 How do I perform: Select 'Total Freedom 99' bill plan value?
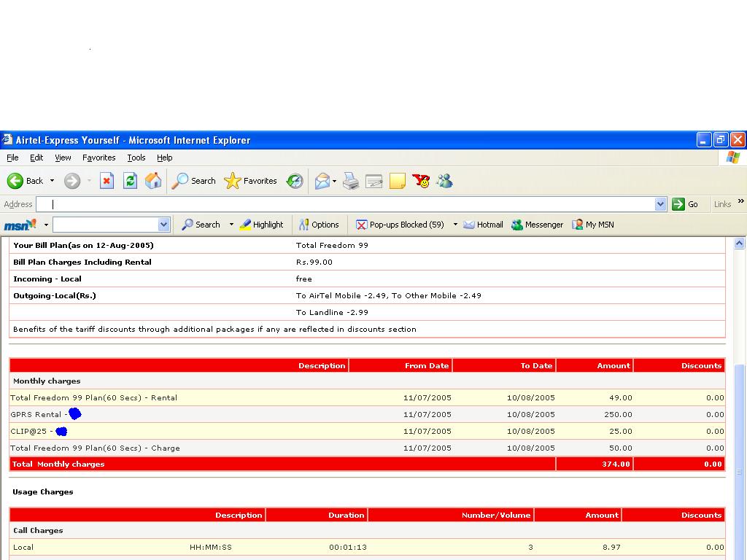click(x=332, y=245)
